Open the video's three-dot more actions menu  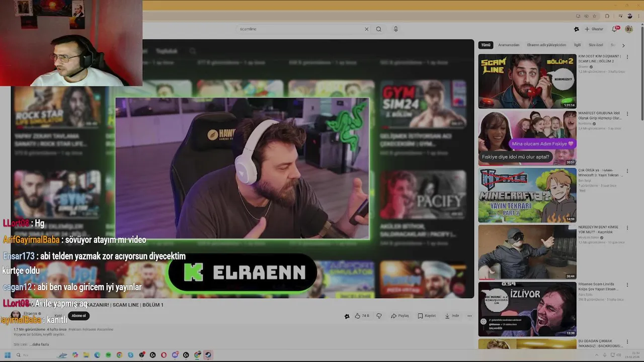(x=469, y=316)
